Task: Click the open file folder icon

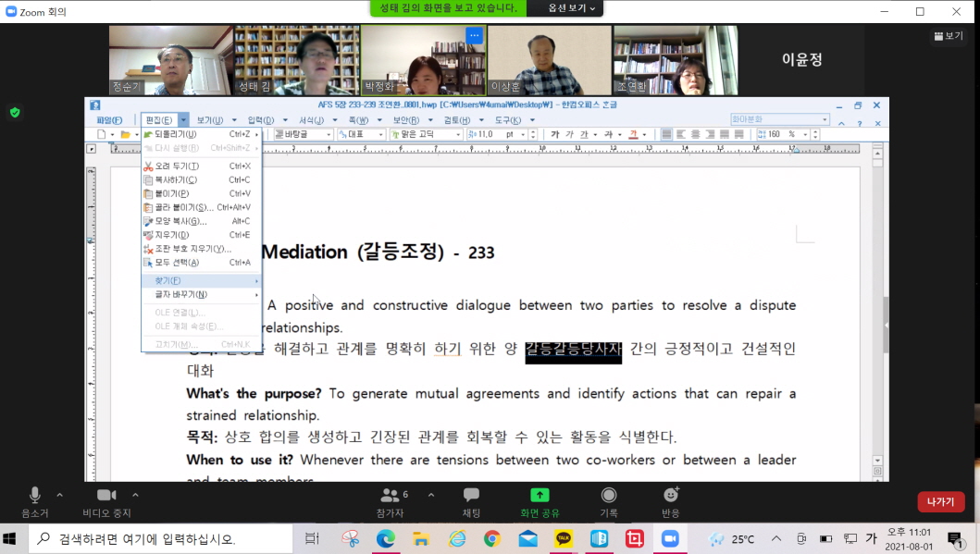Action: point(125,134)
